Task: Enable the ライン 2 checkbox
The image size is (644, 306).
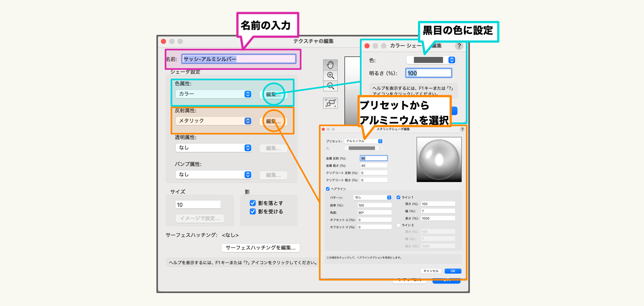Action: pyautogui.click(x=398, y=225)
